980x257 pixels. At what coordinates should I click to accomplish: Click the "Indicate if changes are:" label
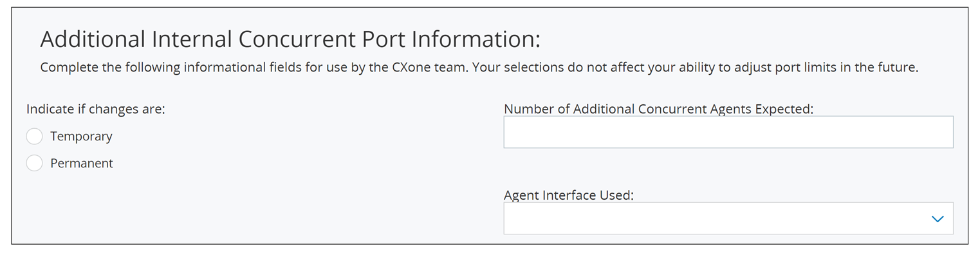tap(96, 109)
